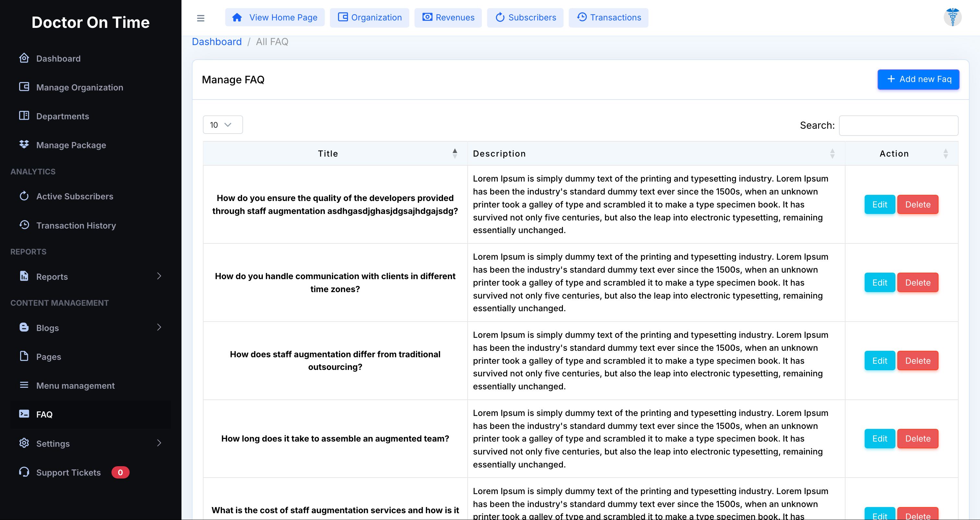Click the Active Subscribers refresh icon

[x=24, y=196]
